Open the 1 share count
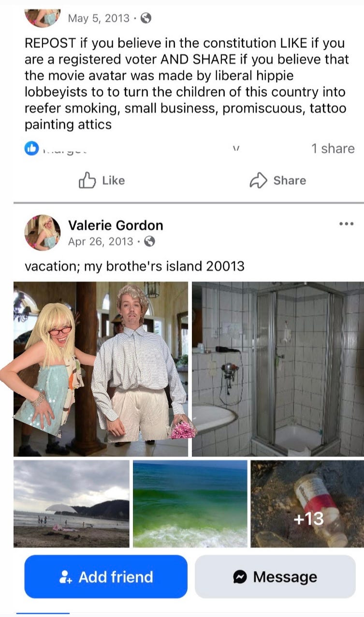 pyautogui.click(x=333, y=148)
